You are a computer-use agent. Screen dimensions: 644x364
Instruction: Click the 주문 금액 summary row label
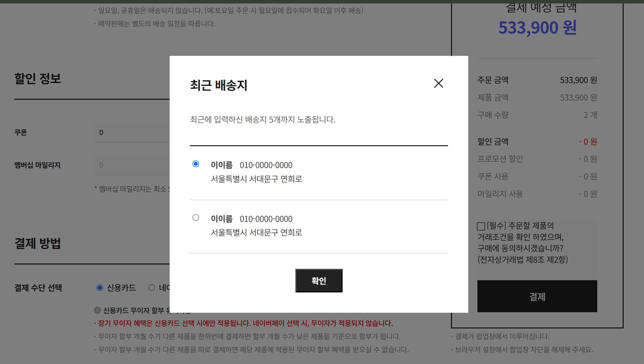(x=493, y=80)
